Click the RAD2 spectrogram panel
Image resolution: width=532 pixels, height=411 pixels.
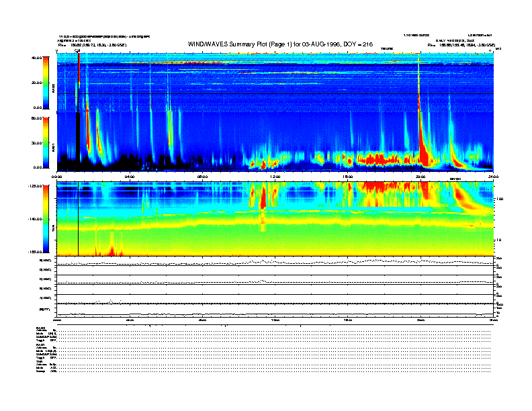(x=275, y=83)
